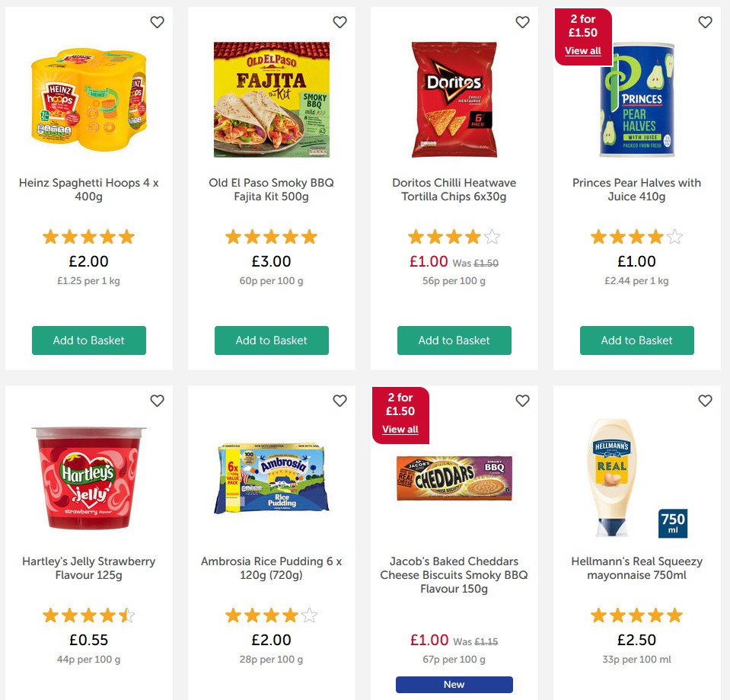Select the Hartley's Jelly Strawberry product title
The height and width of the screenshot is (700, 730).
point(88,567)
